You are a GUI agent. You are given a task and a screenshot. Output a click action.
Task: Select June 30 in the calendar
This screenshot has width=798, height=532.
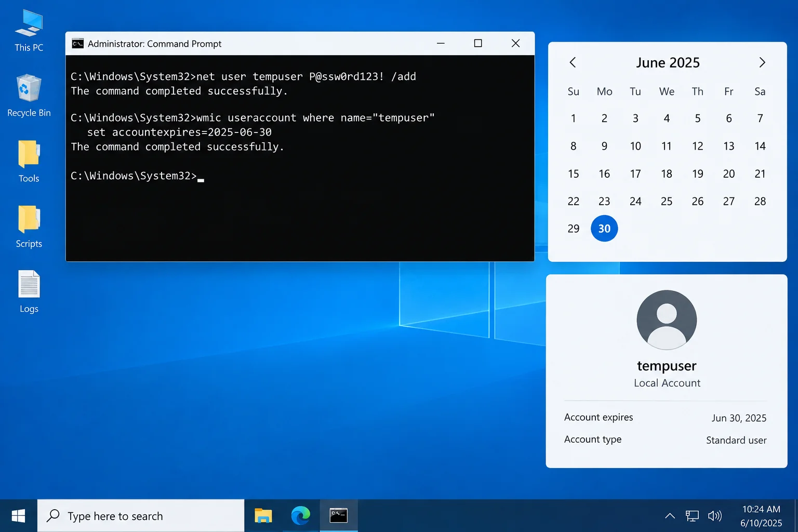tap(604, 229)
